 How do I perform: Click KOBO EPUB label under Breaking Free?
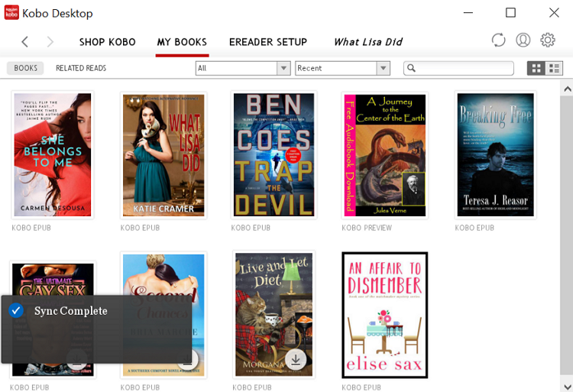tap(474, 228)
